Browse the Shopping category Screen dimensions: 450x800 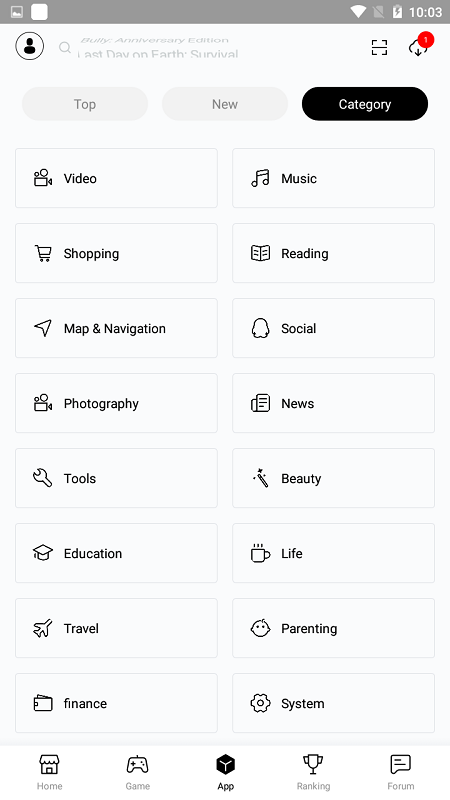coord(116,253)
